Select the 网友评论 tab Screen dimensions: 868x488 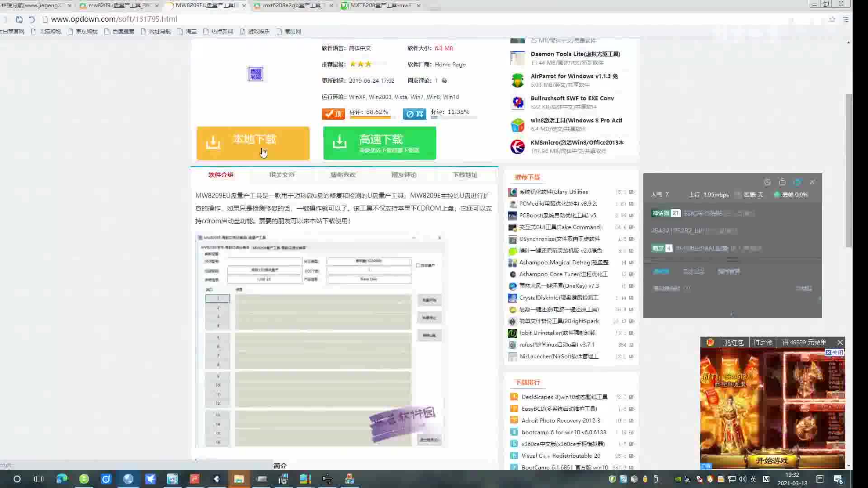click(404, 175)
